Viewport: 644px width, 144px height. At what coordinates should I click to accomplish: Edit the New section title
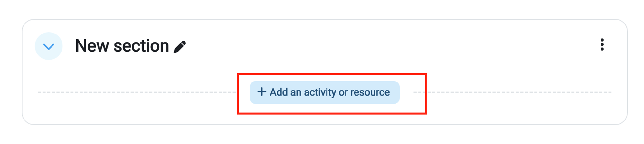[180, 46]
